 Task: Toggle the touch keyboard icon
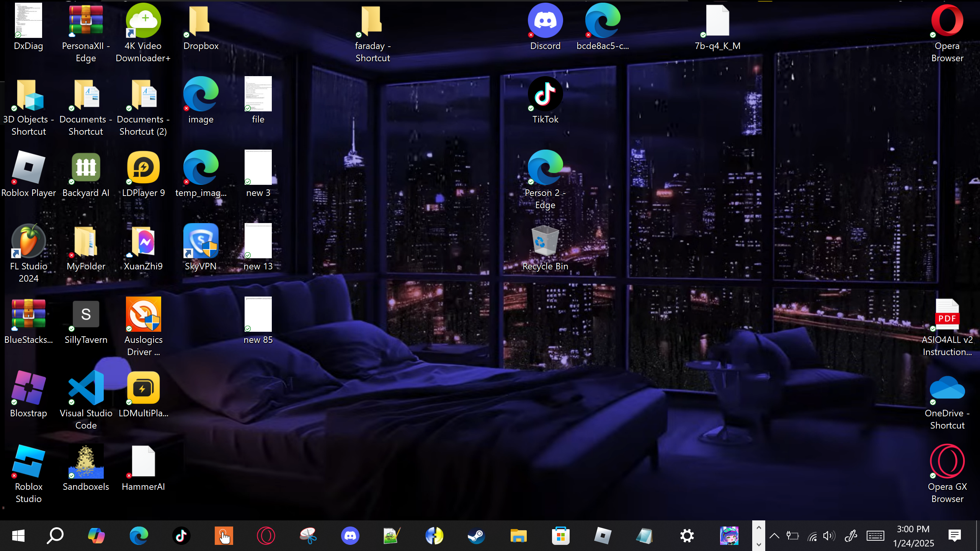tap(875, 536)
